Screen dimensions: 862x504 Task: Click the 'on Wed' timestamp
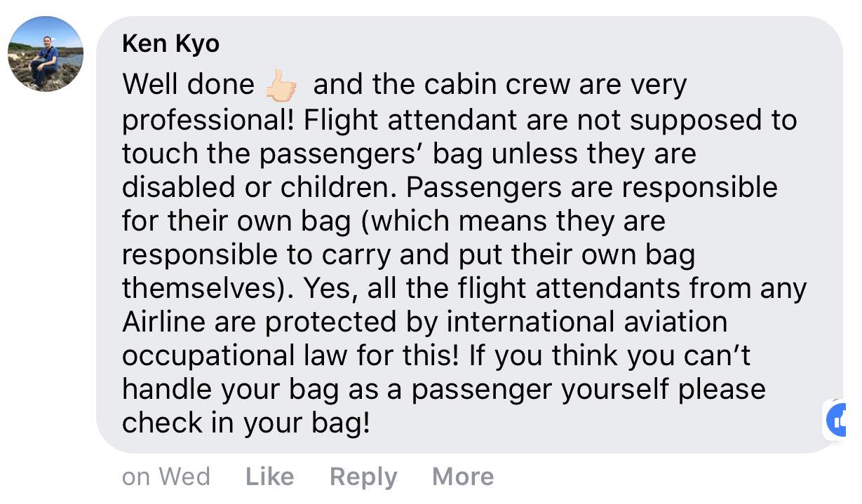pos(166,477)
